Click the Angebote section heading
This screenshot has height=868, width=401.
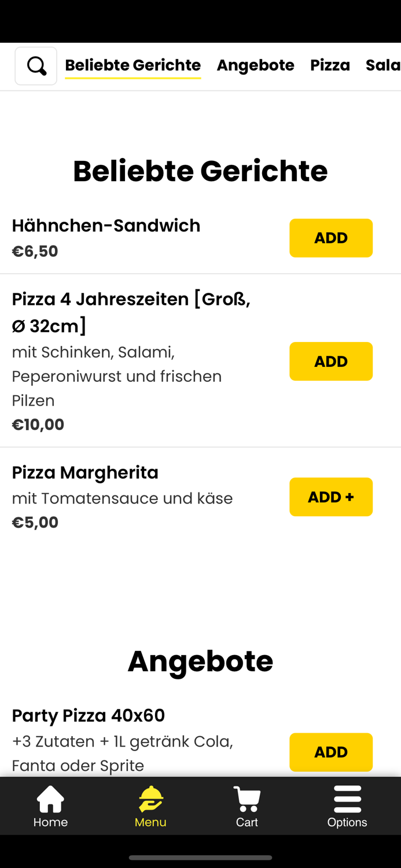(x=200, y=661)
